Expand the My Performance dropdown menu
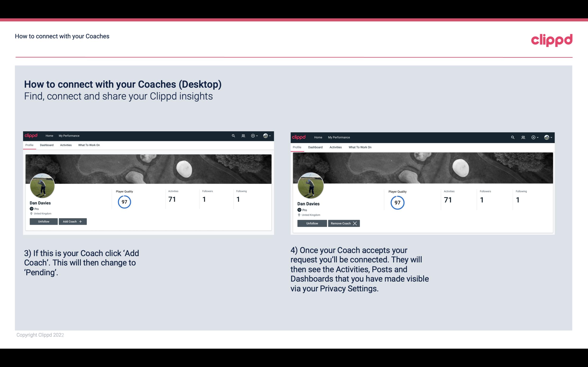Viewport: 588px width, 367px height. tap(68, 136)
